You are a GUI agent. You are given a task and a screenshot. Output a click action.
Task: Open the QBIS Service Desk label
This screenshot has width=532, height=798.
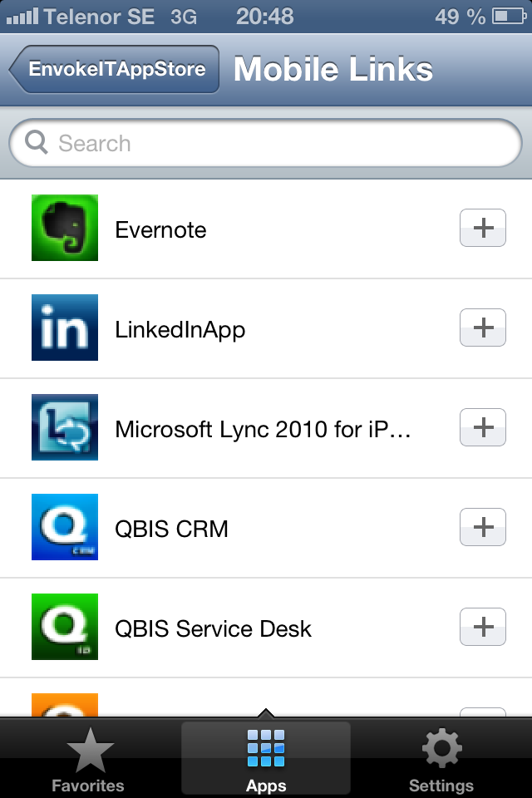pyautogui.click(x=213, y=628)
